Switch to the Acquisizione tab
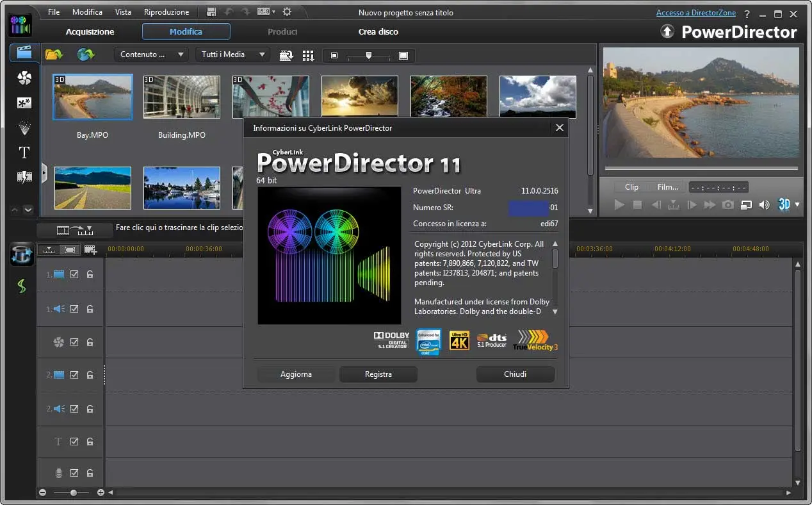 coord(90,31)
